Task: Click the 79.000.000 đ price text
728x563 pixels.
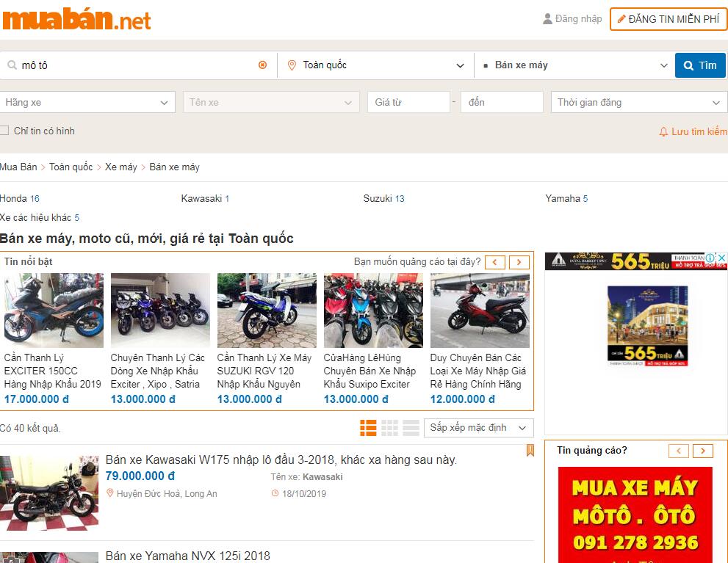Action: coord(140,476)
